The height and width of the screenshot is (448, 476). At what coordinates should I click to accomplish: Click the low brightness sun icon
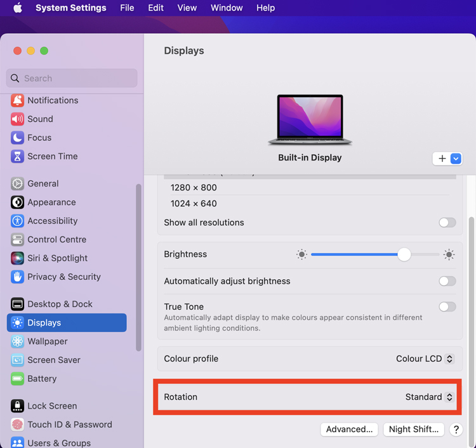(x=301, y=254)
